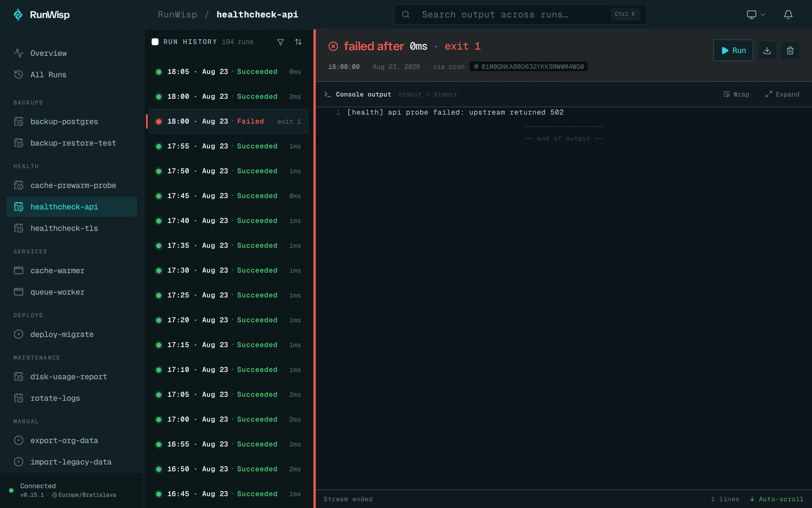This screenshot has width=812, height=508.
Task: Toggle Wrap for console output
Action: [736, 95]
